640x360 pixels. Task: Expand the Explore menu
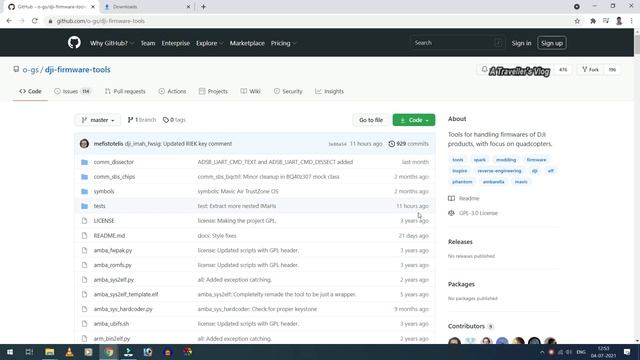click(x=209, y=43)
